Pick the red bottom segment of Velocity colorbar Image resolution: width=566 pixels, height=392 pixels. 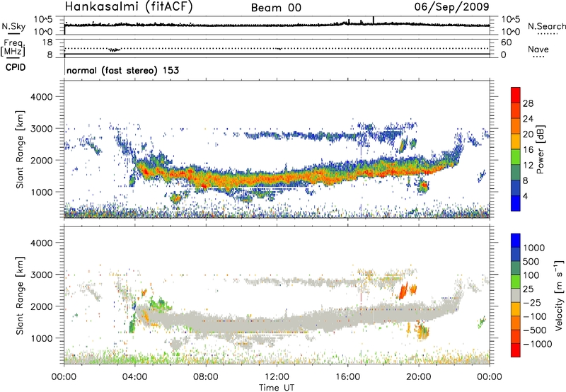coord(516,350)
